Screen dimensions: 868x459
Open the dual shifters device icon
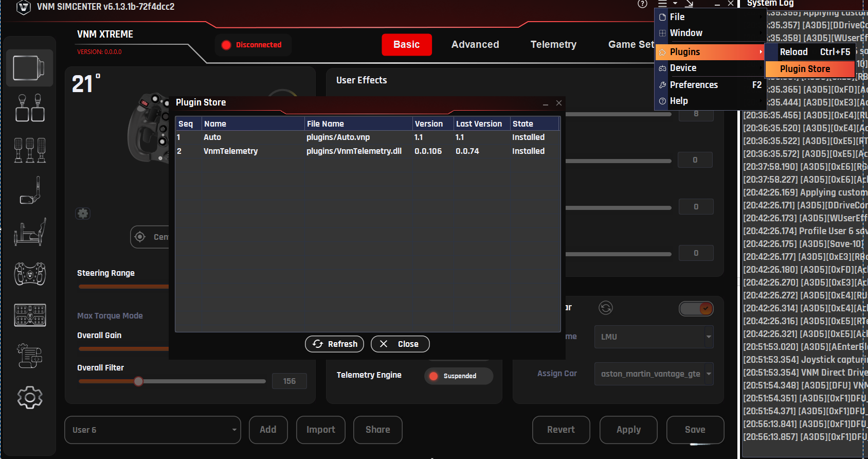pyautogui.click(x=30, y=108)
